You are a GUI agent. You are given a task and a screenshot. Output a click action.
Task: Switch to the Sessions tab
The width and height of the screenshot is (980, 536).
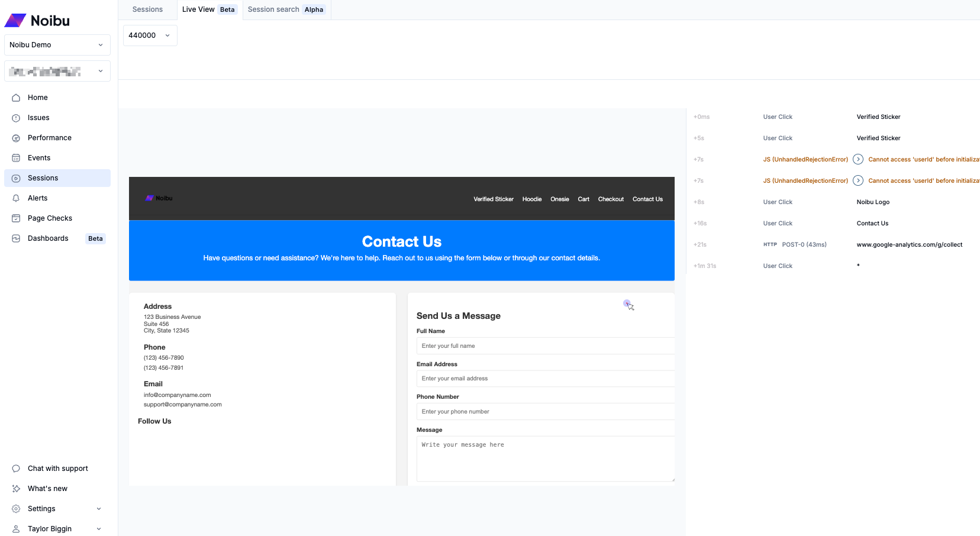[147, 9]
